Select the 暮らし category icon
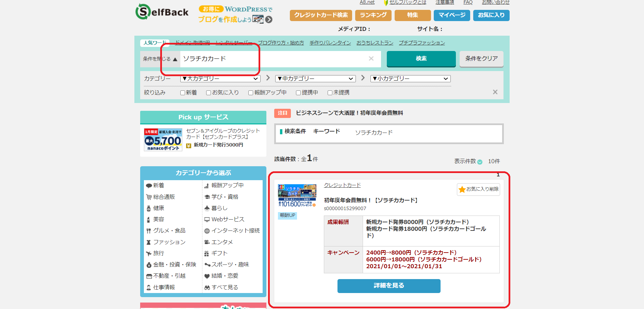The image size is (644, 309). pyautogui.click(x=207, y=208)
